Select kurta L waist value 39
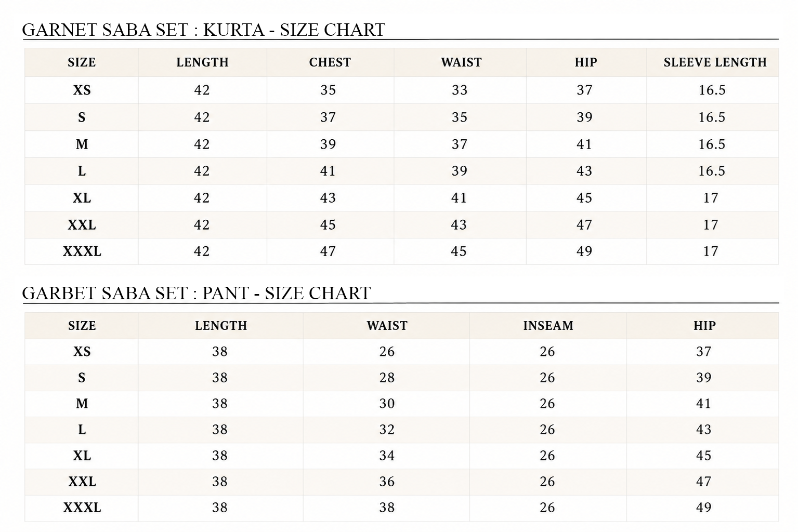Viewport: 798px width, 532px height. [459, 171]
